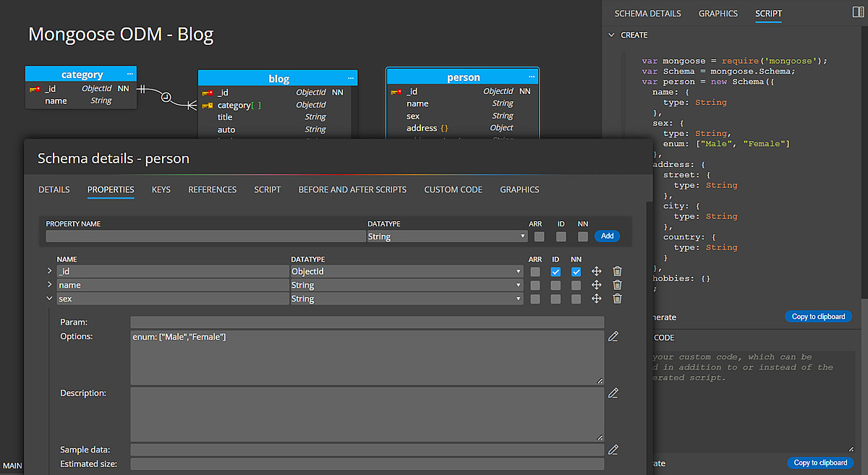Collapse the expanded sex property row
Image resolution: width=868 pixels, height=475 pixels.
[49, 298]
